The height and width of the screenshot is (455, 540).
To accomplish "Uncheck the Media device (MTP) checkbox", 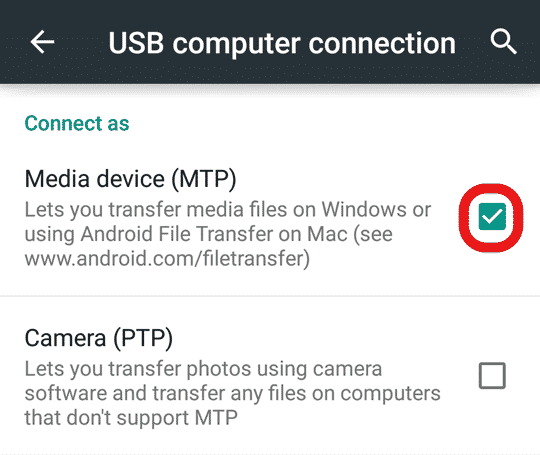I will coord(492,217).
